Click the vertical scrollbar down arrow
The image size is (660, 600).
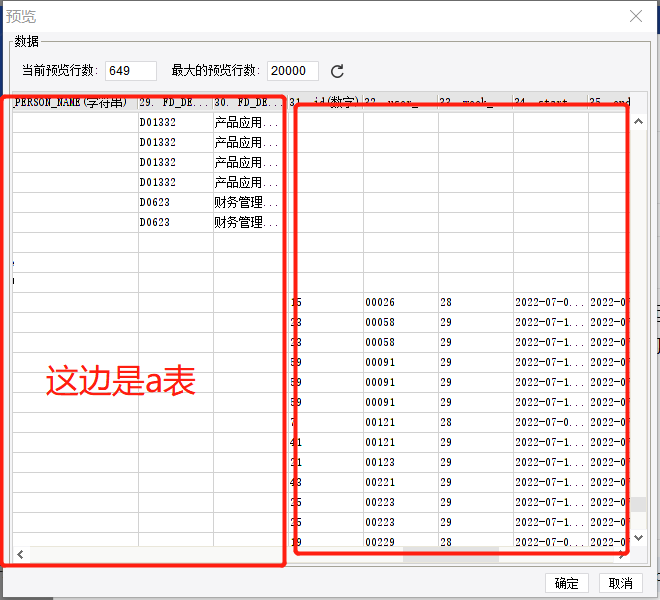[639, 538]
